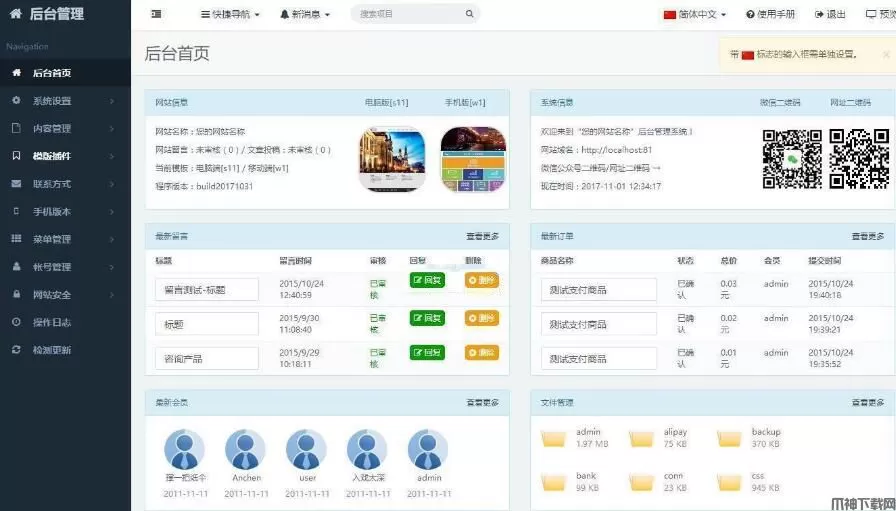
Task: Click green 回复 button for 留言测试-标题
Action: pyautogui.click(x=427, y=281)
